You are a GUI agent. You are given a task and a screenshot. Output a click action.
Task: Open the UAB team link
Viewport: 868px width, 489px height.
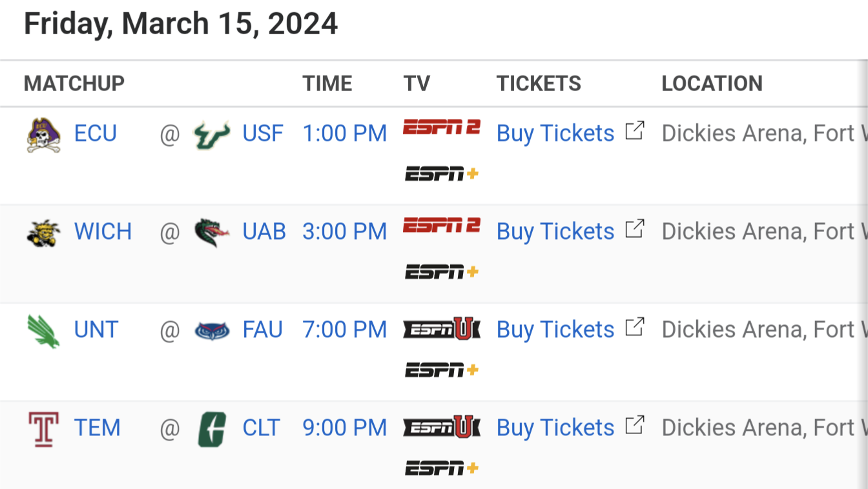coord(264,232)
